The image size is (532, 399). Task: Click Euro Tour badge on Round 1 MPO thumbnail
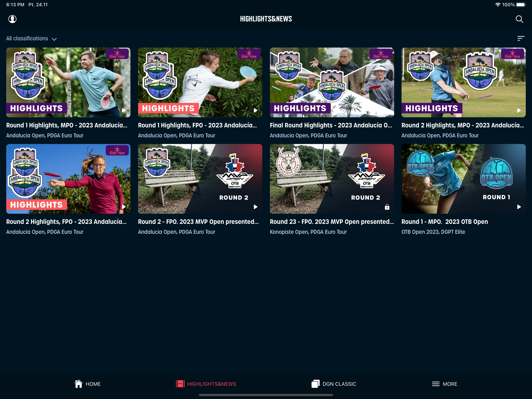(117, 54)
